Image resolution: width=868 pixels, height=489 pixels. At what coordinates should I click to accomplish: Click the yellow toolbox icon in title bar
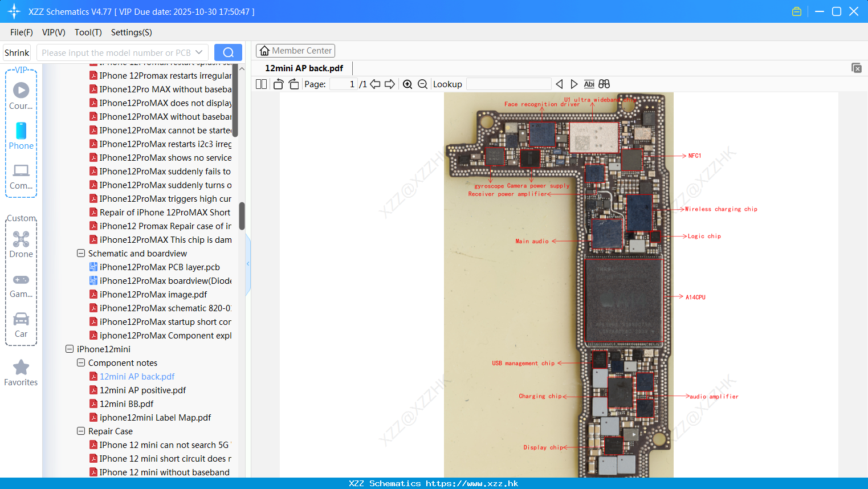point(797,11)
